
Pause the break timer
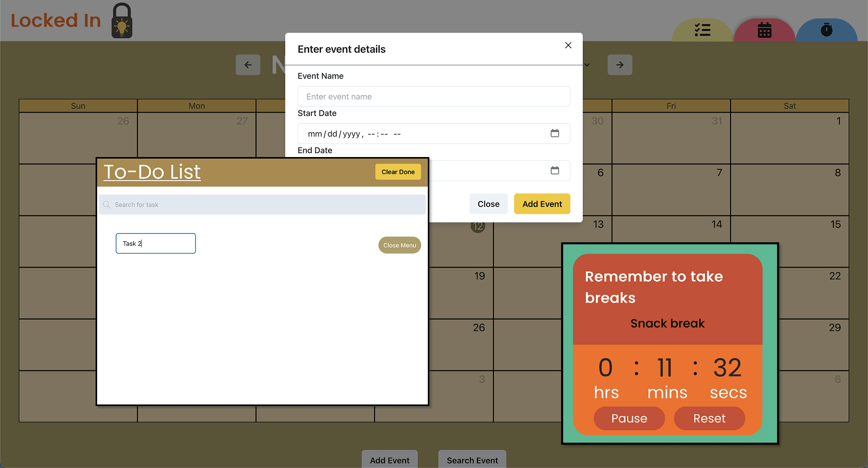tap(629, 418)
